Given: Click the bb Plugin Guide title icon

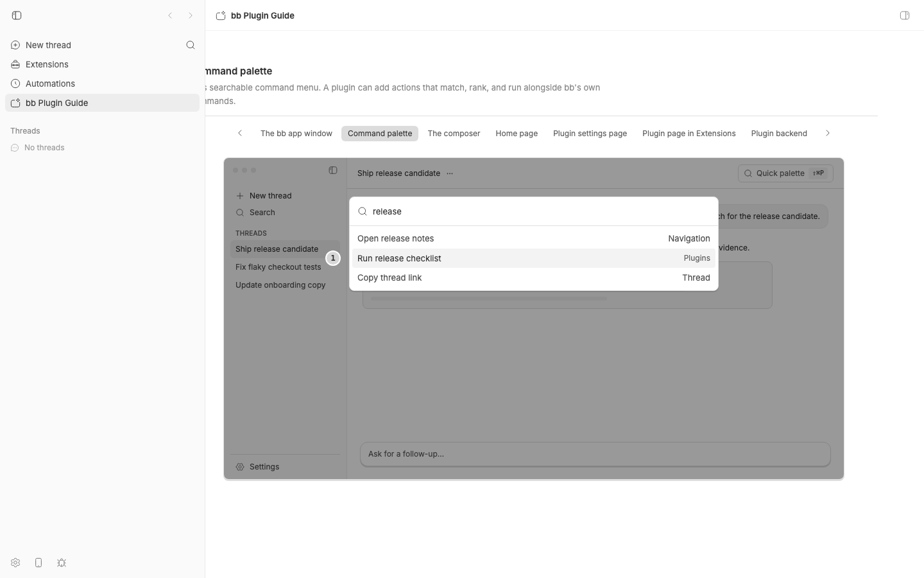Looking at the screenshot, I should 221,15.
